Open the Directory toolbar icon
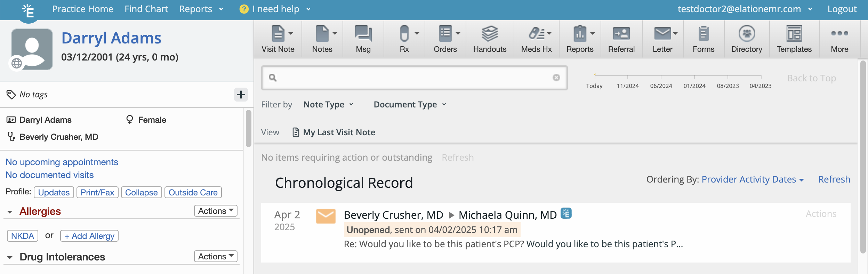 click(x=747, y=34)
